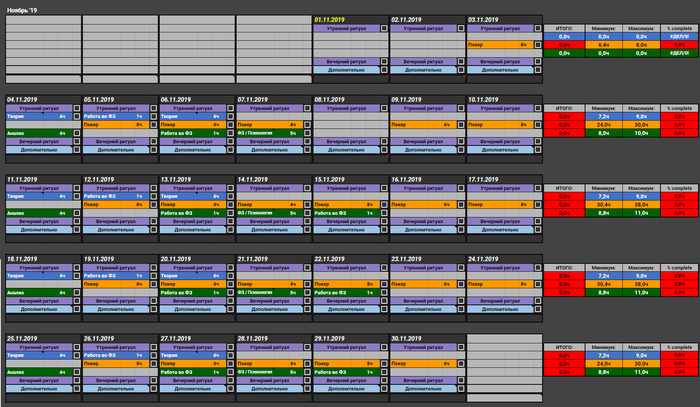Tick the Вечерний ритуал checkbox for 02.11.2019
The image size is (700, 407).
[x=461, y=62]
